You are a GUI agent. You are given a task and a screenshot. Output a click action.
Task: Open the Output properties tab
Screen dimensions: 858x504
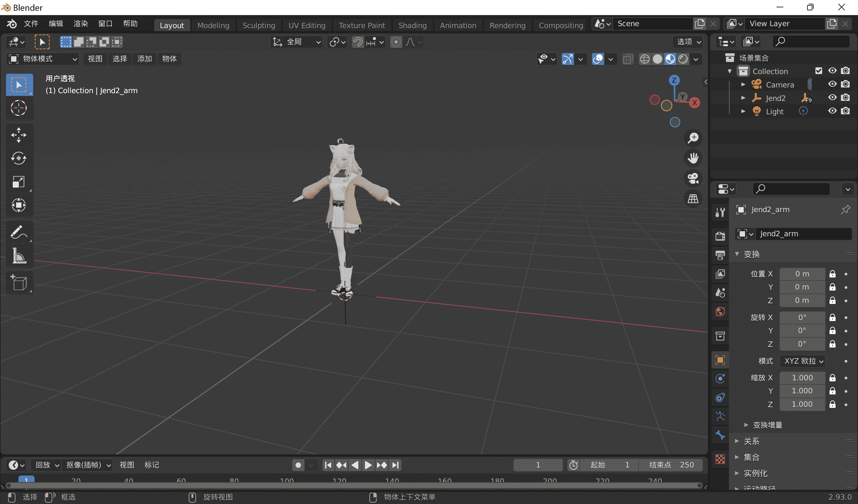click(x=720, y=255)
